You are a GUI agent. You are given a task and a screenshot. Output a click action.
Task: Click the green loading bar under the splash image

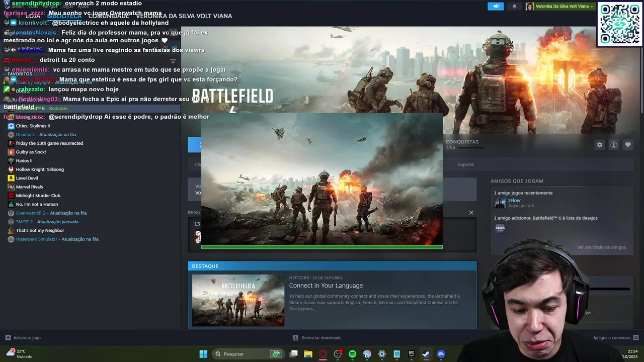pyautogui.click(x=322, y=247)
